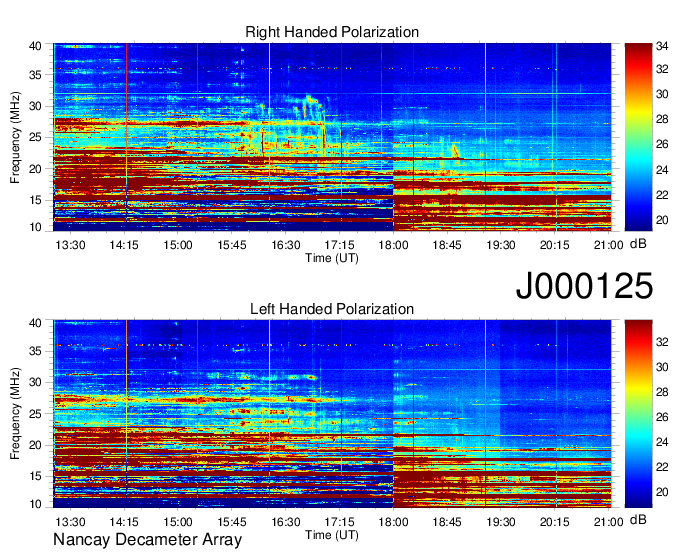This screenshot has width=680, height=552.
Task: Click the 40 MHz tick on the bottom plot
Action: tap(35, 323)
